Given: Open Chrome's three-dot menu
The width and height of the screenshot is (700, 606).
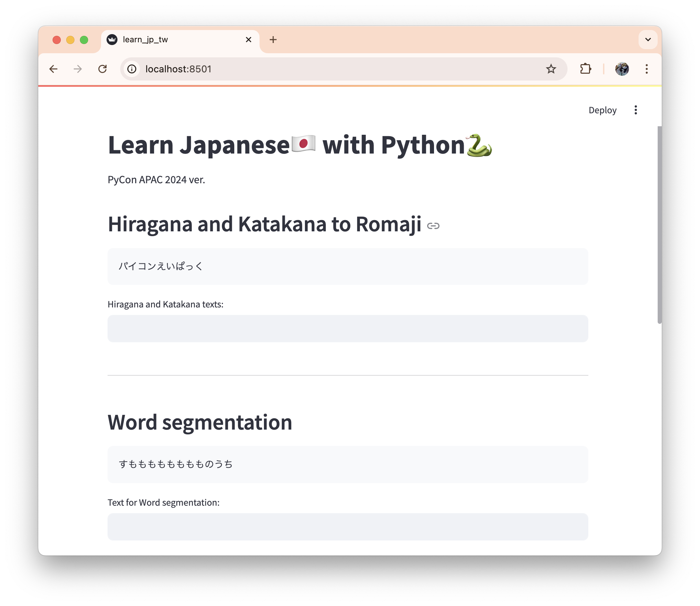Looking at the screenshot, I should click(x=646, y=69).
